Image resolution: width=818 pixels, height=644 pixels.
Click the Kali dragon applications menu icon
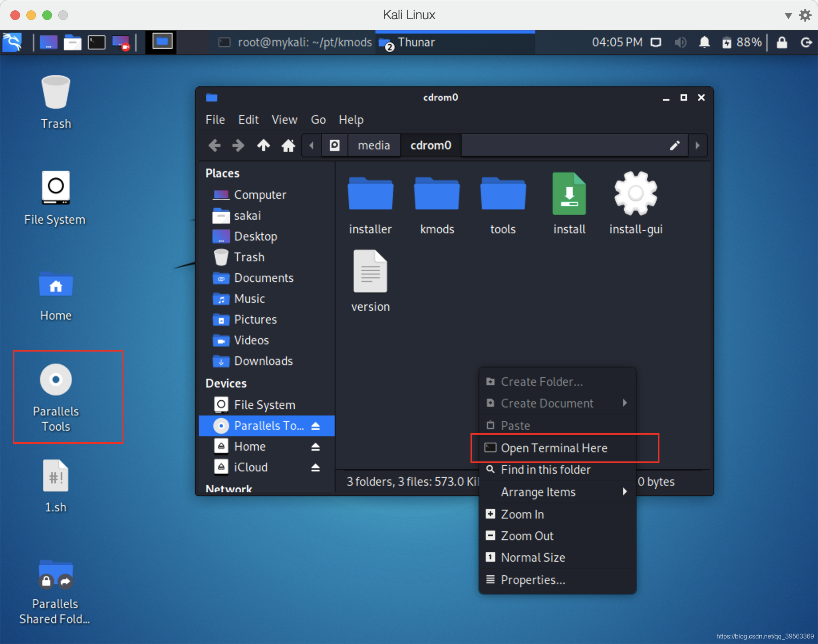click(x=12, y=42)
